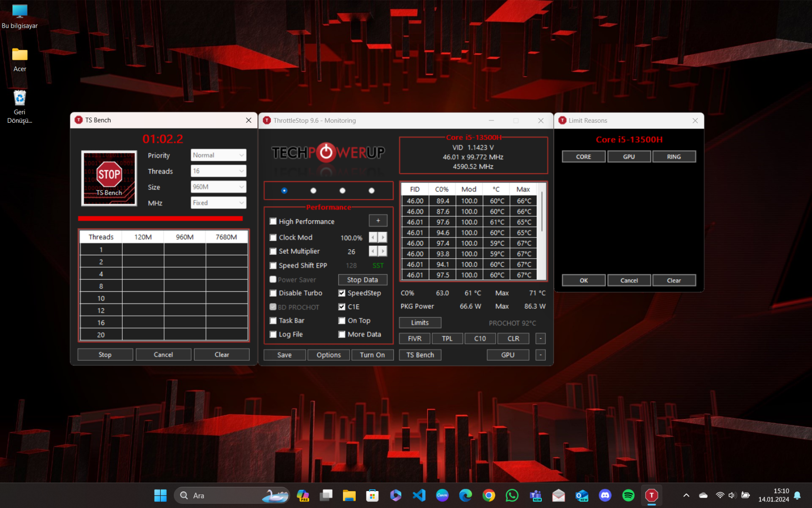
Task: Click the TechPowerUp logo banner
Action: tap(328, 152)
